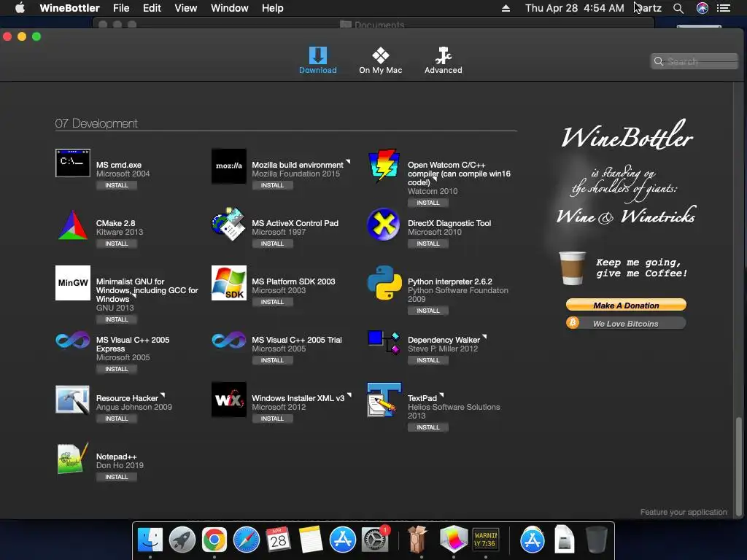
Task: Install MS Visual C++ 2005 Trial
Action: point(272,360)
